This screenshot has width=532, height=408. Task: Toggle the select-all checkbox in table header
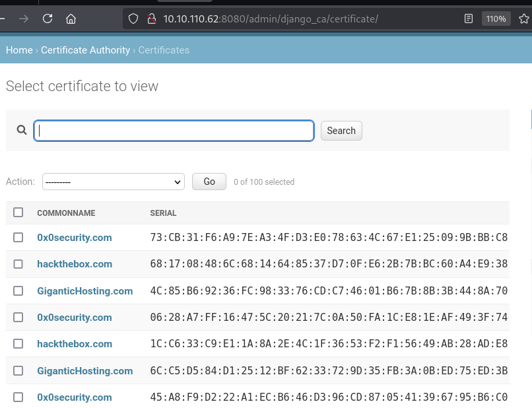[18, 213]
